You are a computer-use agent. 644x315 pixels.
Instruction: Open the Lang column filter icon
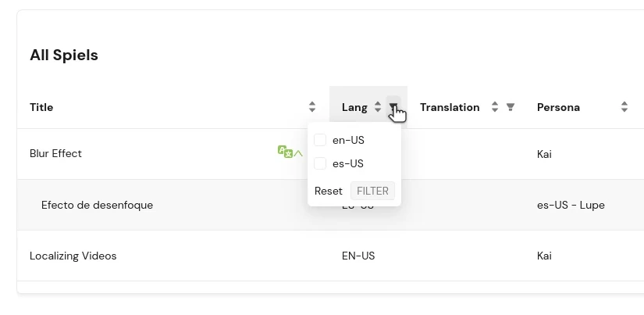tap(393, 106)
